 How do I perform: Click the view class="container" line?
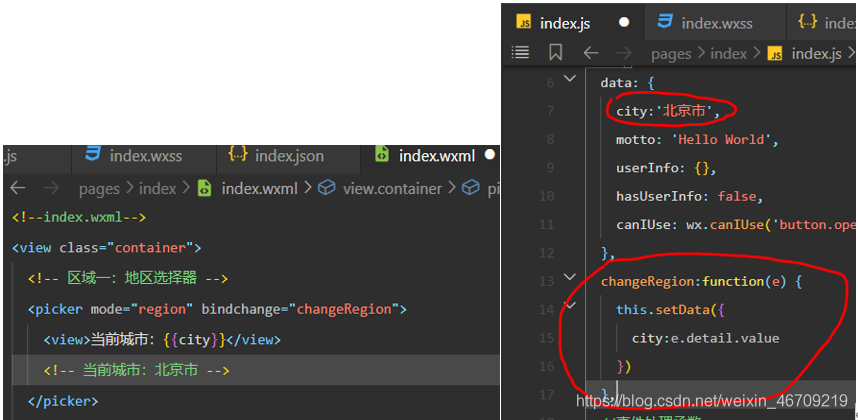click(107, 248)
